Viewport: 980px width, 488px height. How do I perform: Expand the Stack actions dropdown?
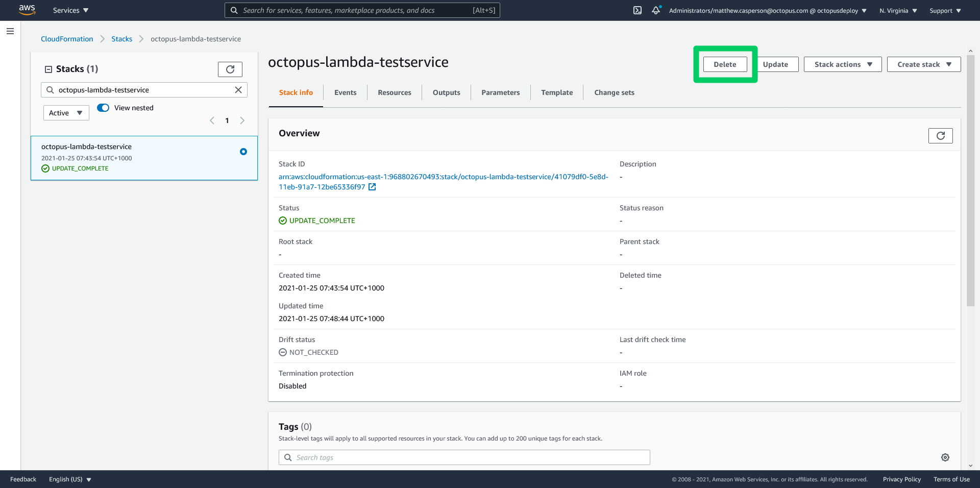point(843,64)
